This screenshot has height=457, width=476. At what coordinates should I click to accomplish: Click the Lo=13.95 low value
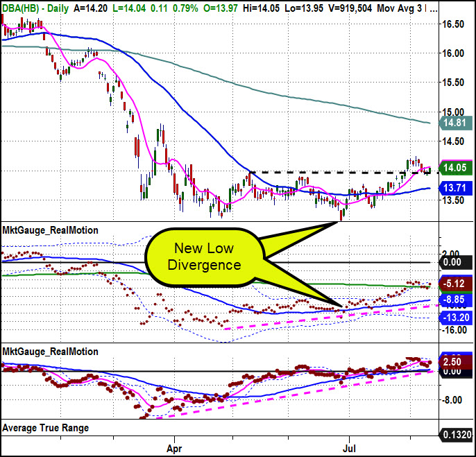(x=304, y=8)
